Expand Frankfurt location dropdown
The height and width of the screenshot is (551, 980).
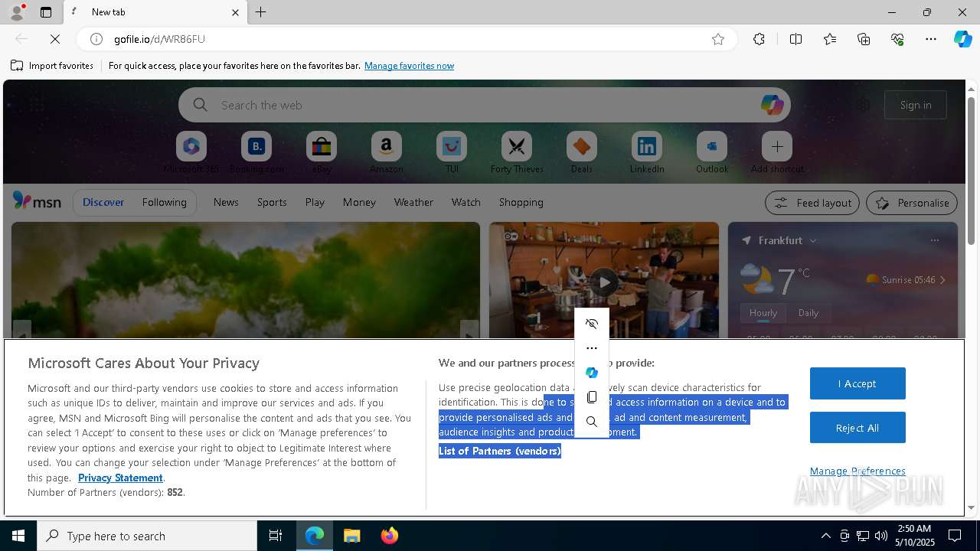813,240
